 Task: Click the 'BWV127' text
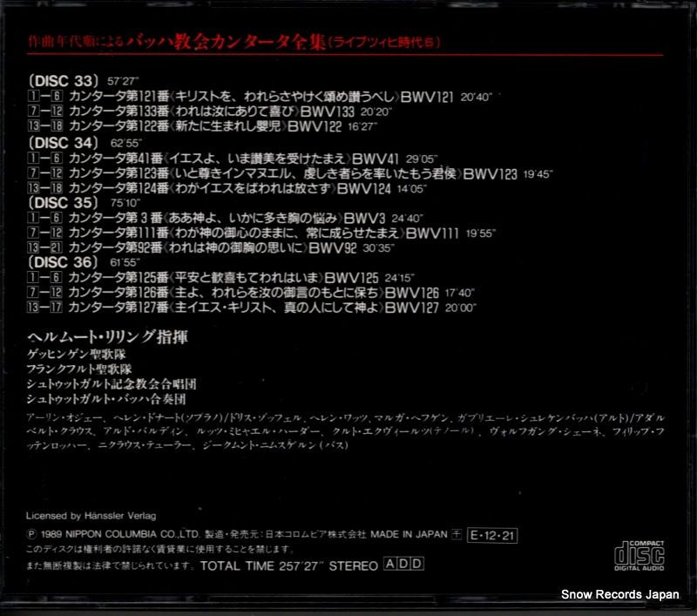pyautogui.click(x=411, y=308)
